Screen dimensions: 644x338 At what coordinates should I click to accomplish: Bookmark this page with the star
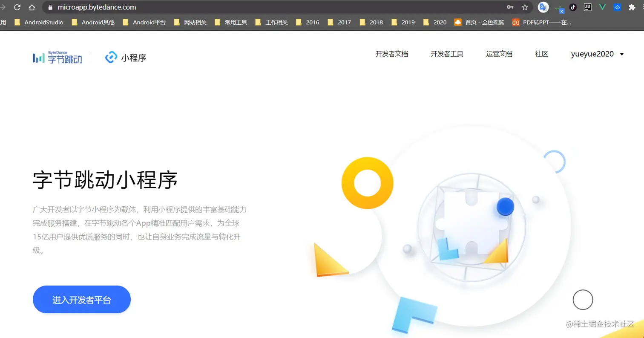click(525, 7)
